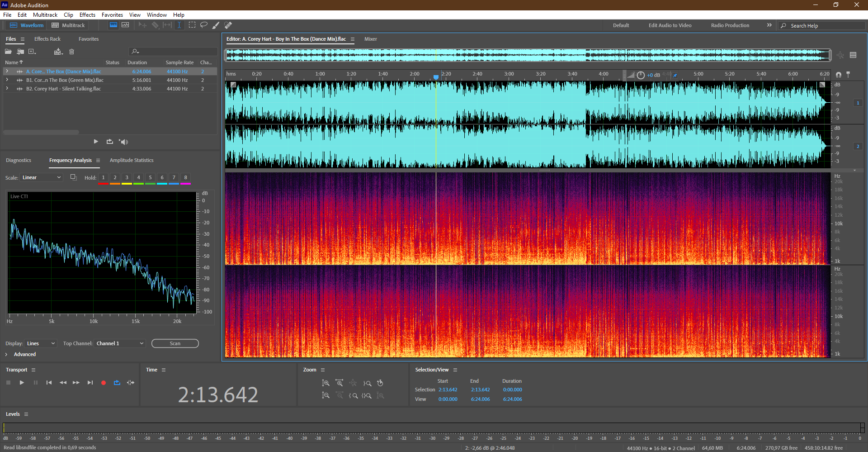Viewport: 868px width, 452px height.
Task: Toggle Auto-Play preview speaker icon
Action: coord(123,142)
